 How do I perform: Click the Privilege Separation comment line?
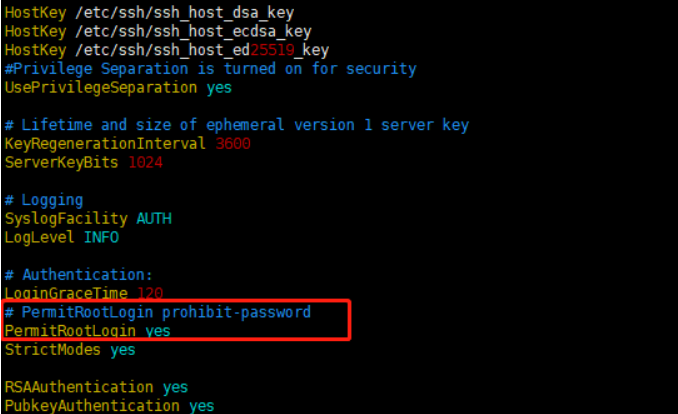tap(210, 69)
